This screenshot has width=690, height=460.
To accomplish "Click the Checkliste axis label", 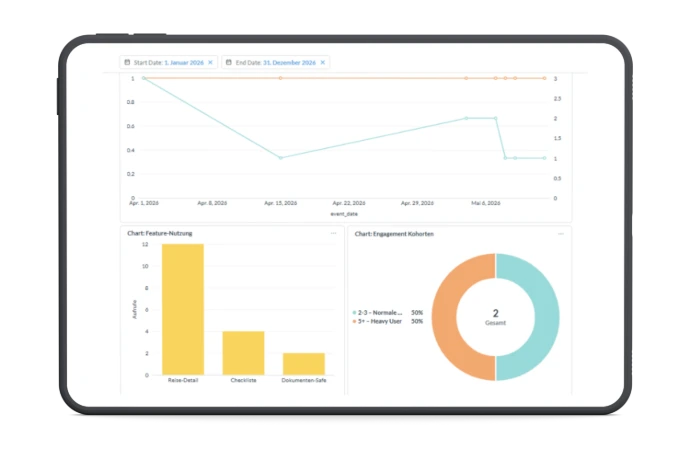I will click(x=243, y=380).
